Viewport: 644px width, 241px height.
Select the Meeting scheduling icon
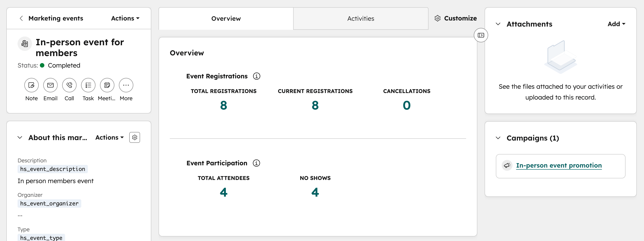[107, 85]
